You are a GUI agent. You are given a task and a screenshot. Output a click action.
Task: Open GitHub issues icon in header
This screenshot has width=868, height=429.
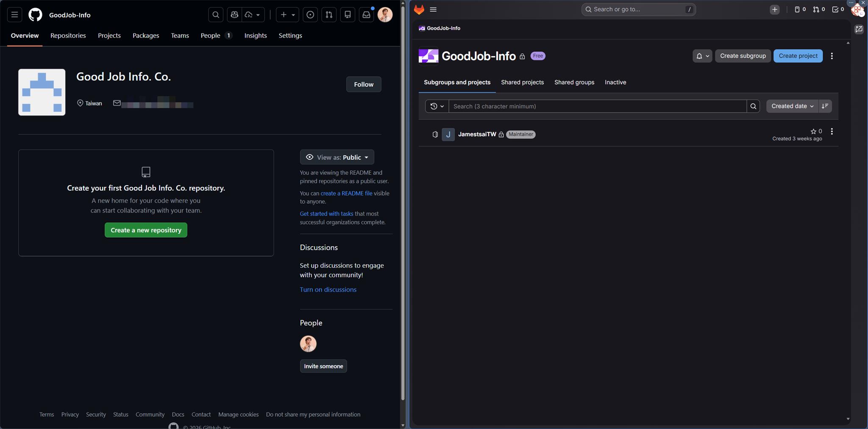tap(310, 15)
